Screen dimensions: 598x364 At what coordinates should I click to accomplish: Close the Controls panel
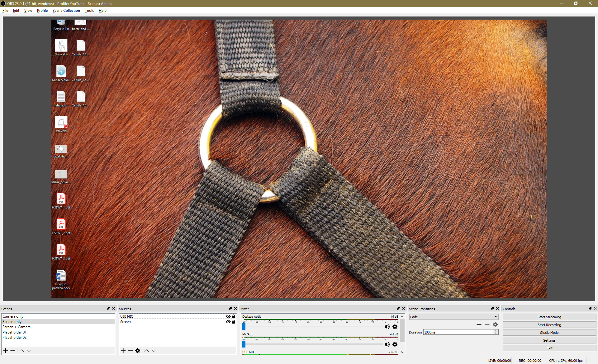tap(595, 309)
